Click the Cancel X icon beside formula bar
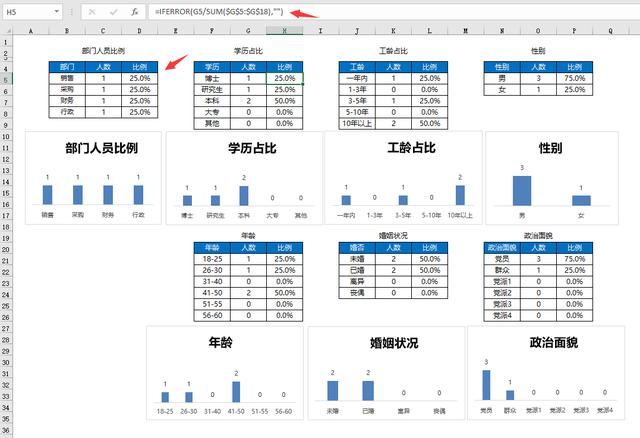Viewport: 640px width, 438px height. pos(92,12)
